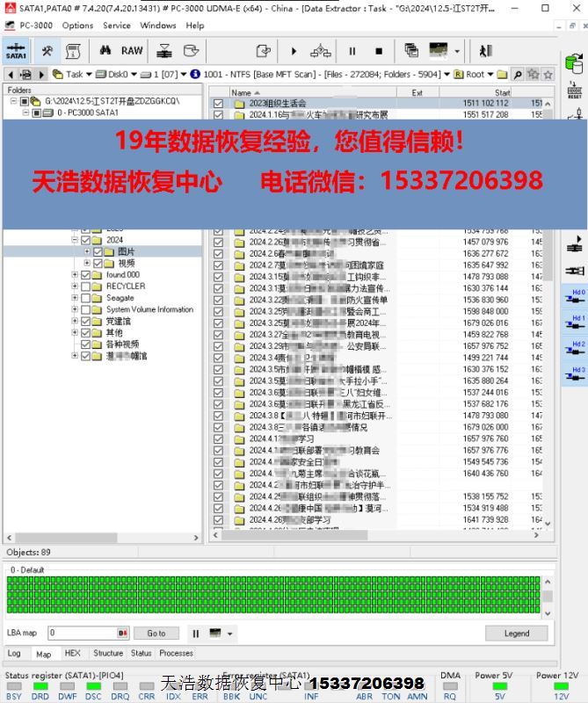
Task: Click the binoculars search icon
Action: click(x=106, y=51)
